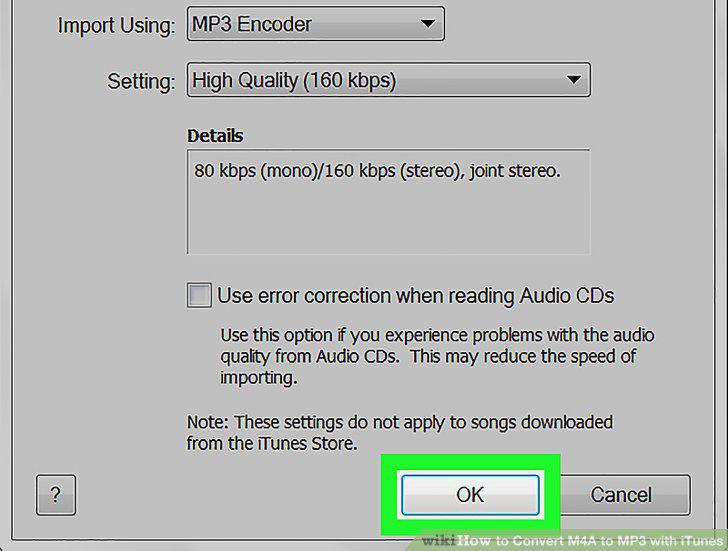Click the iTunes Store note text
Screen dimensions: 728x551
click(400, 433)
